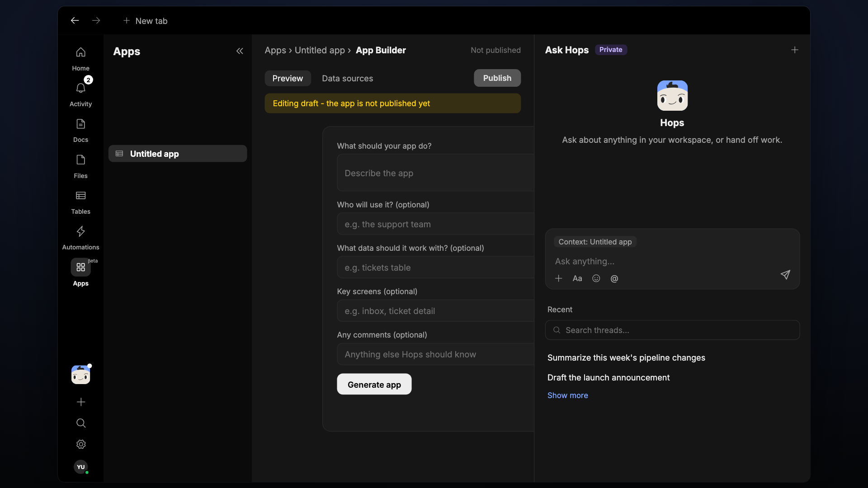Click the Publish button
Image resolution: width=868 pixels, height=488 pixels.
coord(497,78)
